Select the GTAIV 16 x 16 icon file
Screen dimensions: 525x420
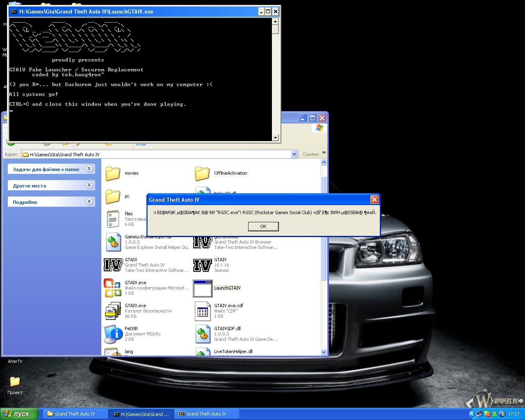(x=202, y=265)
